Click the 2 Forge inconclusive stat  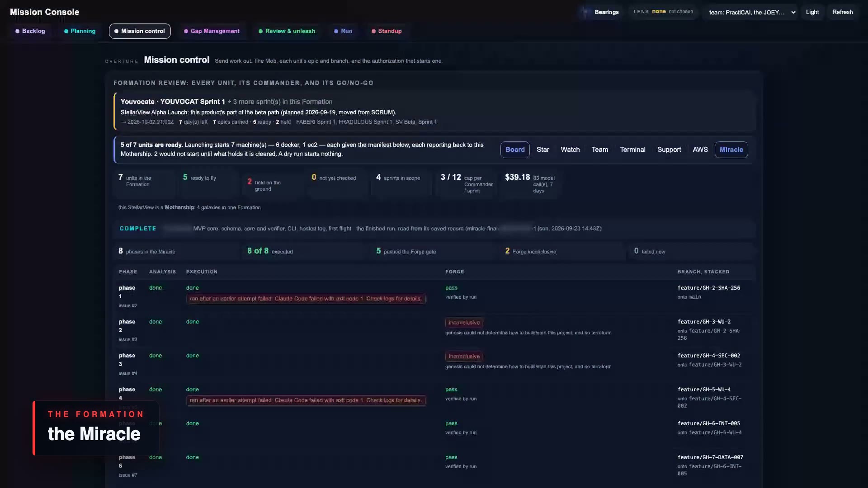pos(563,251)
